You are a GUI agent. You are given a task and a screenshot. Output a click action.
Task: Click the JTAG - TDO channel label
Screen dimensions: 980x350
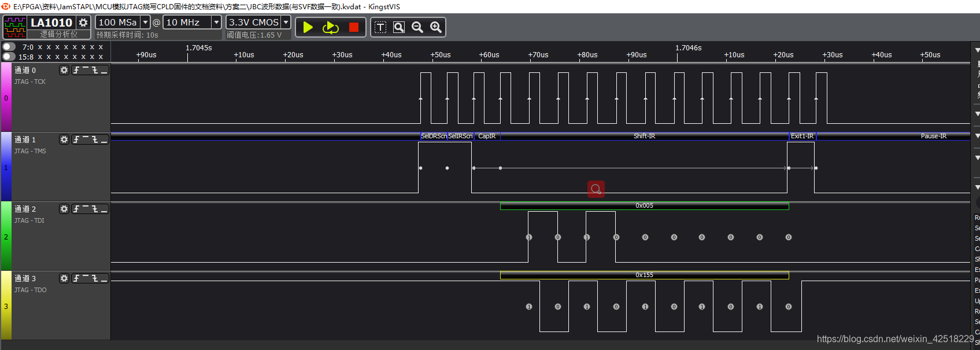(x=31, y=290)
